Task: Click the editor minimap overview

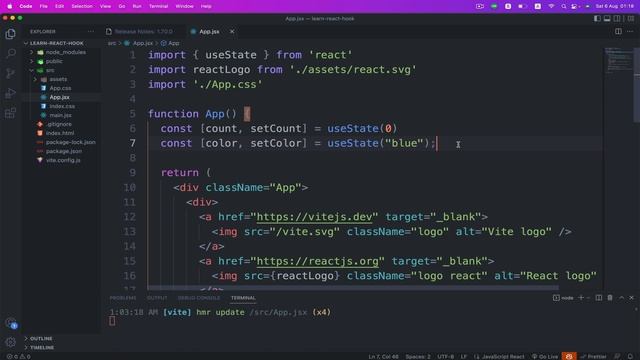Action: click(618, 61)
